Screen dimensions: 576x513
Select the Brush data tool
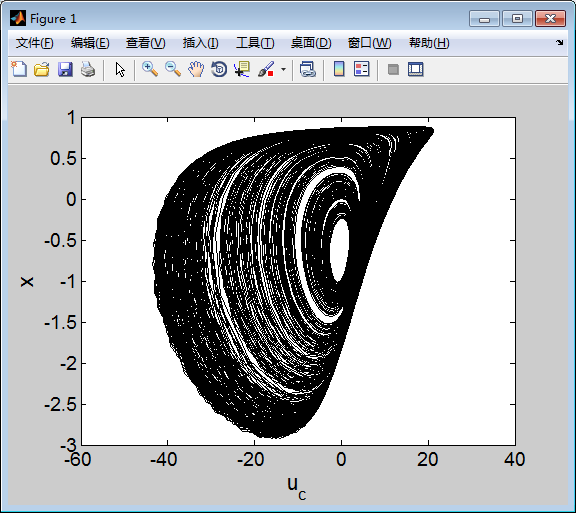(266, 69)
